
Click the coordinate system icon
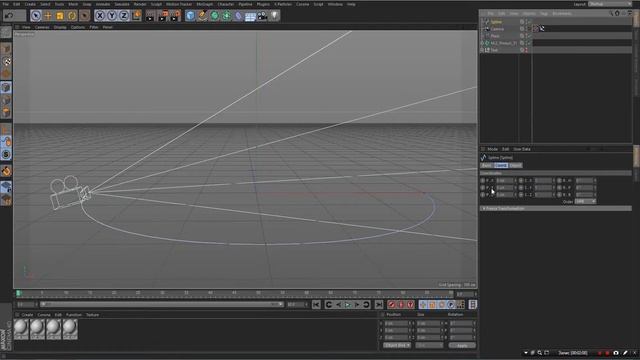(136, 16)
